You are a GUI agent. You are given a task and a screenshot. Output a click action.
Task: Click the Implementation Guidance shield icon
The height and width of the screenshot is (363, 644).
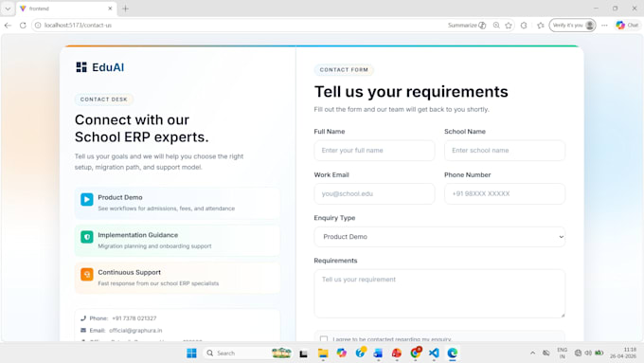coord(87,237)
